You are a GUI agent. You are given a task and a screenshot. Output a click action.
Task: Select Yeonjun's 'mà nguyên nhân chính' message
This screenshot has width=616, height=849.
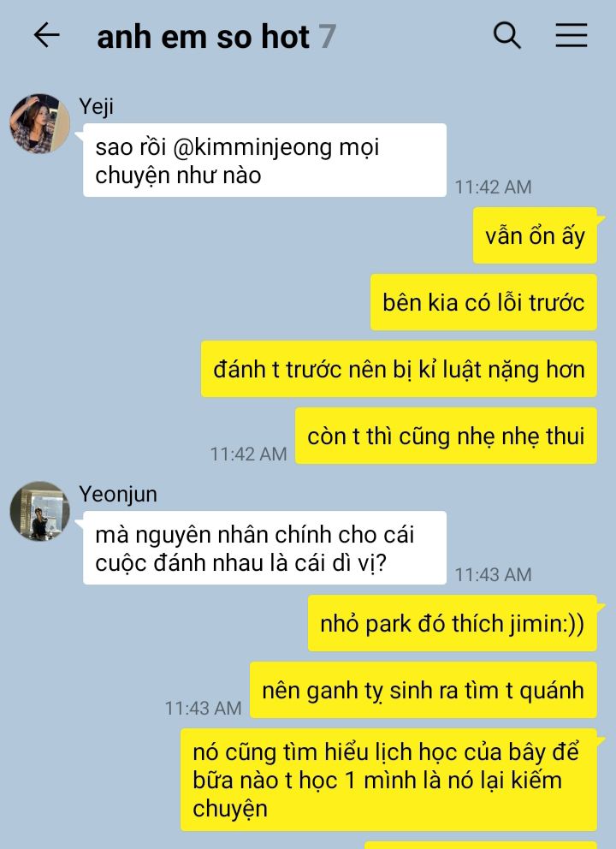pyautogui.click(x=264, y=548)
